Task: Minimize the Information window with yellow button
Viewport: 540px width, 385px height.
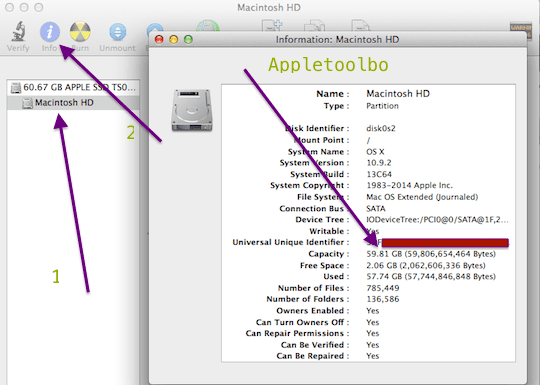Action: (174, 39)
